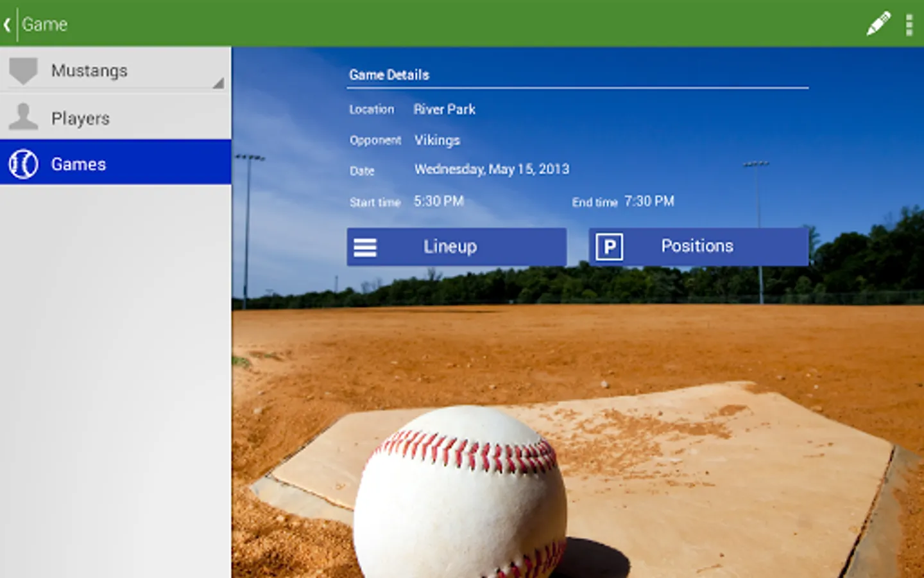
Task: Click the Opponent label
Action: (375, 140)
